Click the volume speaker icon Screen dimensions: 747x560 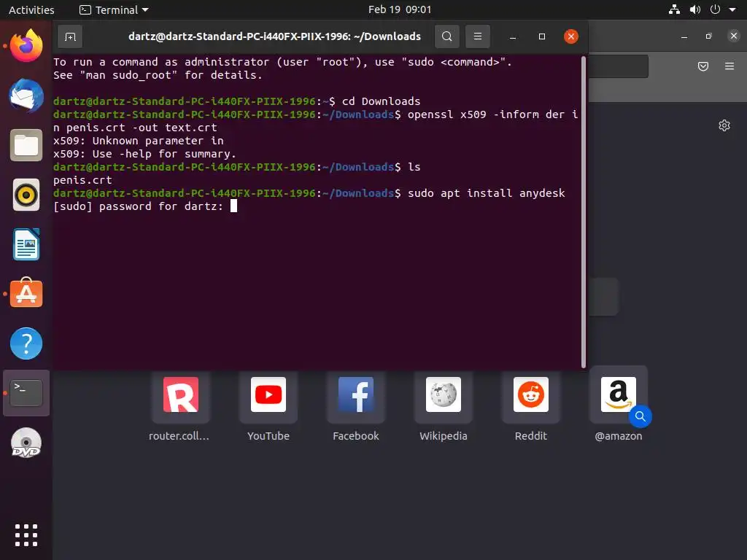(x=695, y=9)
